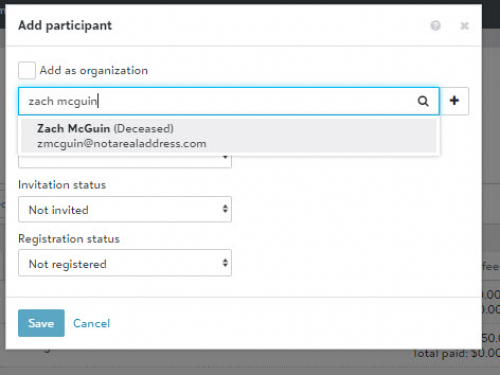Click the Registration status label
This screenshot has height=375, width=500.
click(69, 239)
